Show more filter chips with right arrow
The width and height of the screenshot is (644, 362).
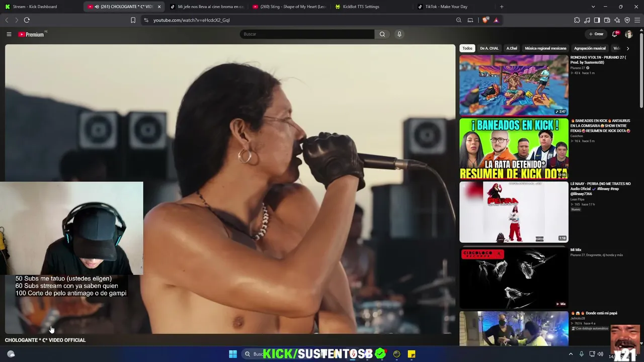627,48
